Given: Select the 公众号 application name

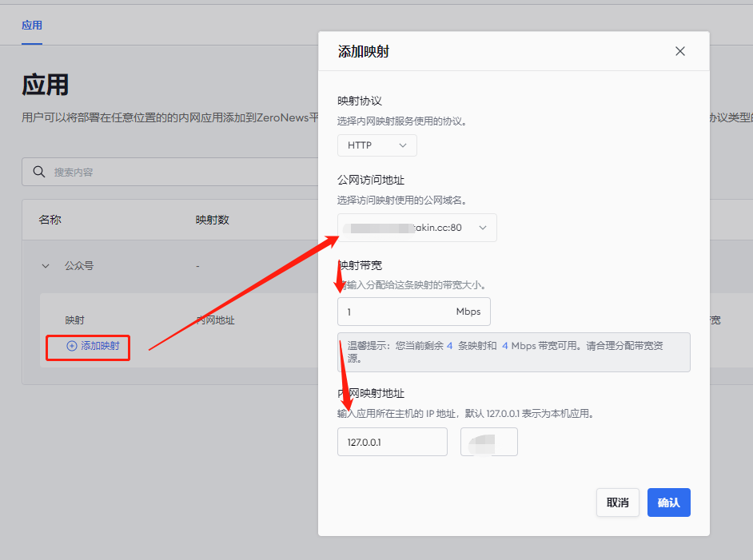Looking at the screenshot, I should [79, 266].
